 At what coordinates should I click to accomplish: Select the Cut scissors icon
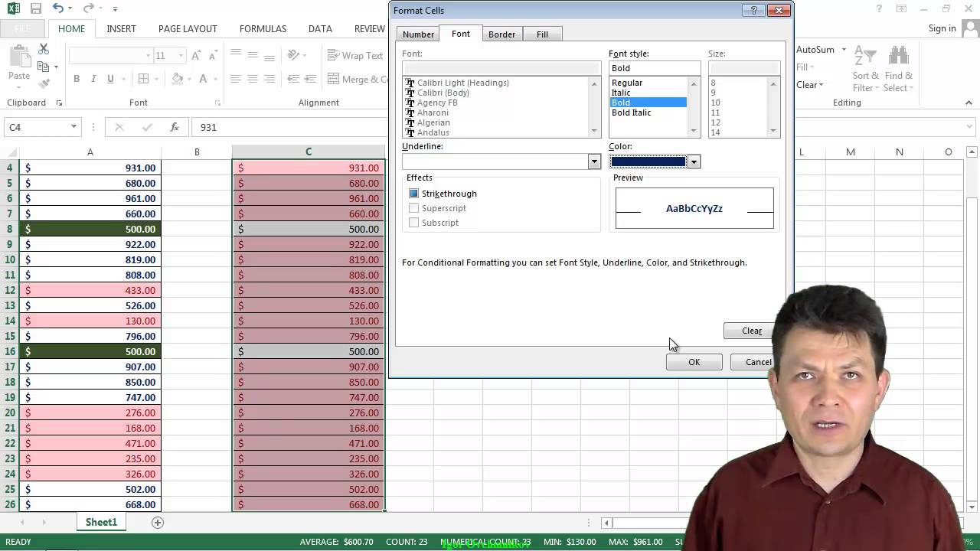point(44,49)
